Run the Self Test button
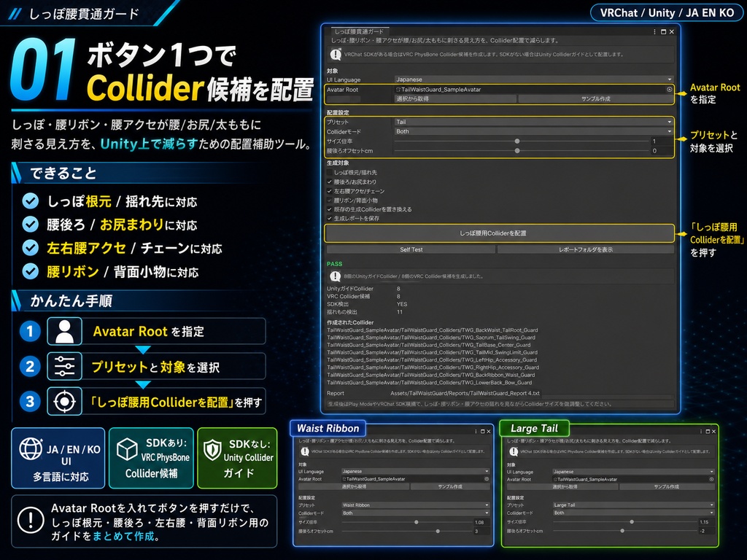747x560 pixels. (x=411, y=249)
